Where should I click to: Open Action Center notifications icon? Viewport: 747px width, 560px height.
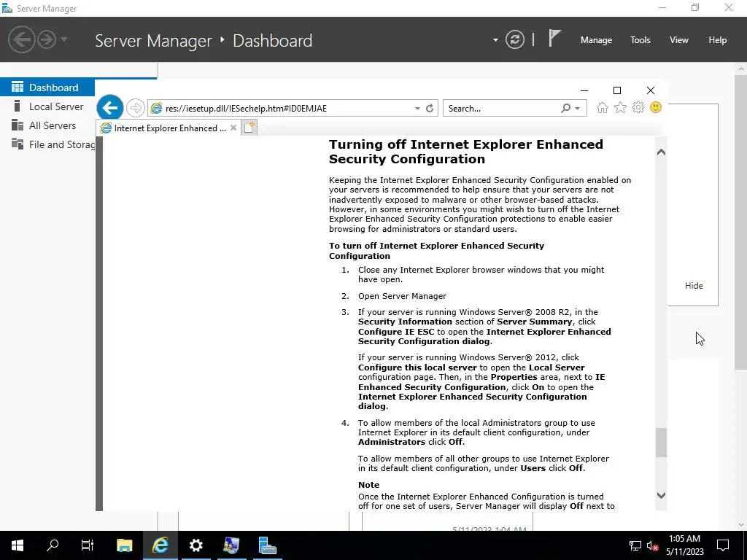click(x=723, y=545)
